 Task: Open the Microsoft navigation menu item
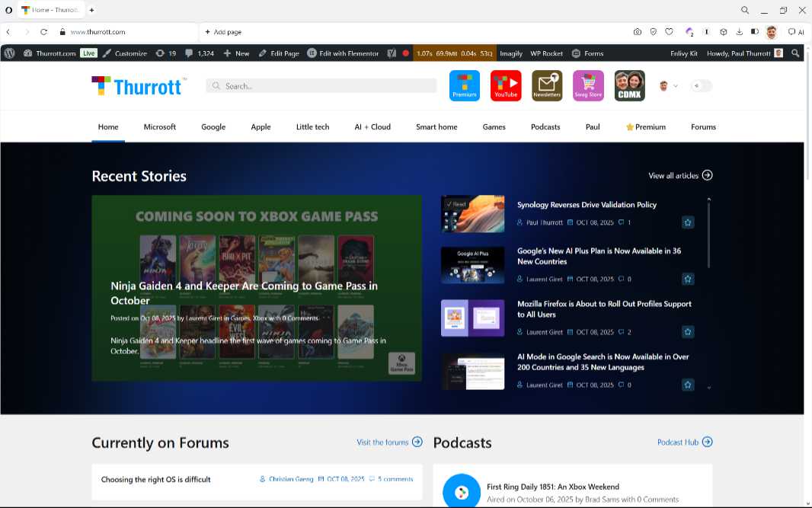(x=160, y=127)
